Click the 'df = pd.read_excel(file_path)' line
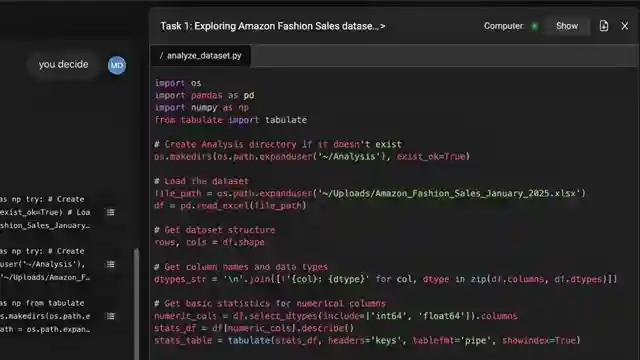The width and height of the screenshot is (640, 360). (x=230, y=206)
